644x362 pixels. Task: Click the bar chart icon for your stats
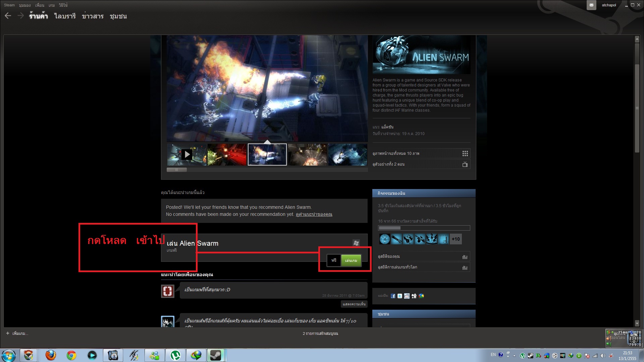click(465, 257)
